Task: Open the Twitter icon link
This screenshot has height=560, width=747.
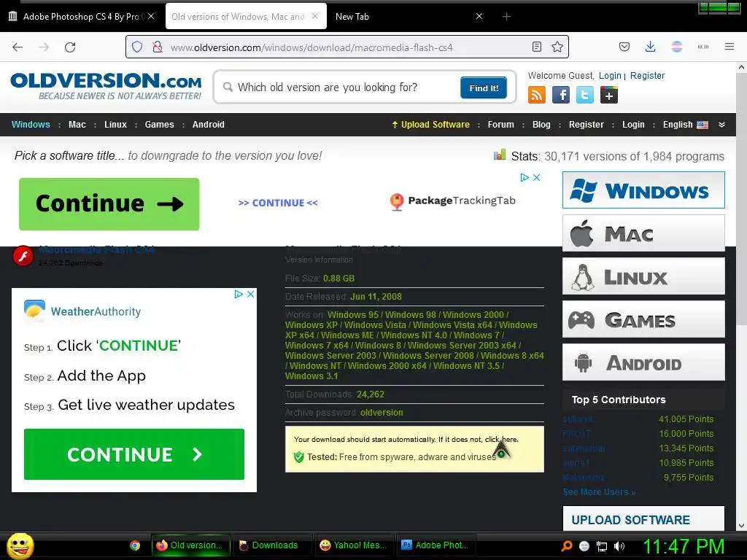Action: 584,95
